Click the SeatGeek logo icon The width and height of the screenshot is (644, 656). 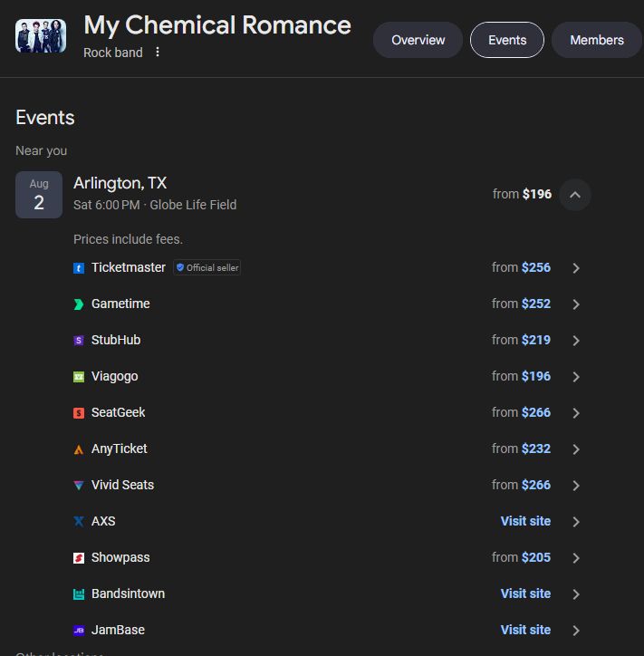click(x=79, y=413)
